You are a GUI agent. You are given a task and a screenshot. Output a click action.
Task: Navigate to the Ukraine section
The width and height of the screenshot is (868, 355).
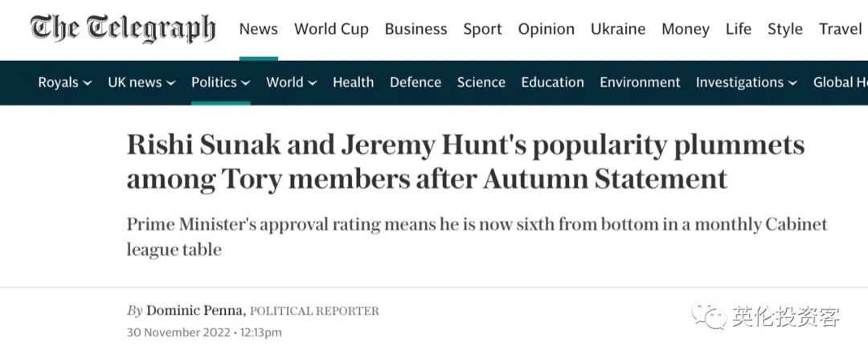coord(618,29)
